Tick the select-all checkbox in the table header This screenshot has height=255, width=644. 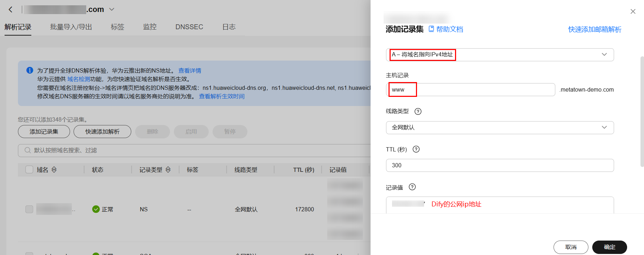click(29, 170)
